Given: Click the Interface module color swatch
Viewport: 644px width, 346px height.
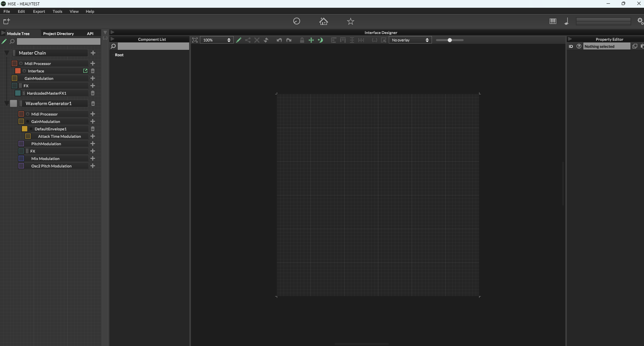Looking at the screenshot, I should [18, 71].
